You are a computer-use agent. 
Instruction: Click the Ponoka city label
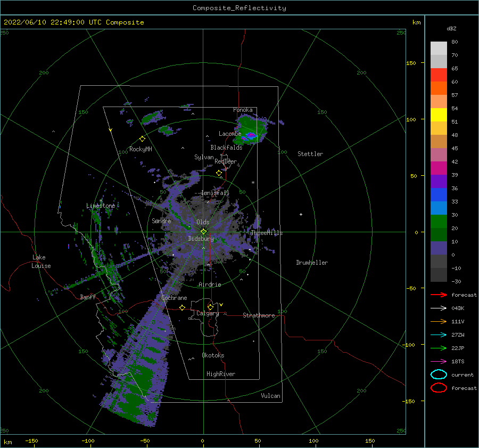[243, 110]
